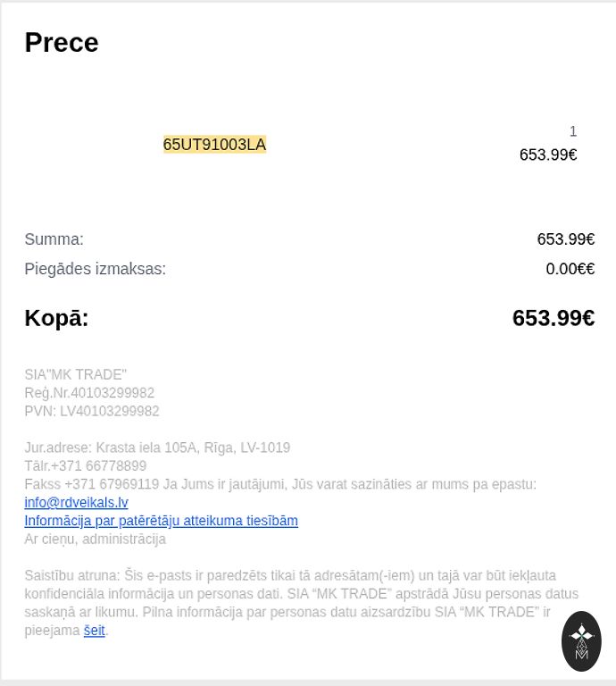Viewport: 616px width, 686px height.
Task: Follow the "šeit" privacy link
Action: (95, 631)
